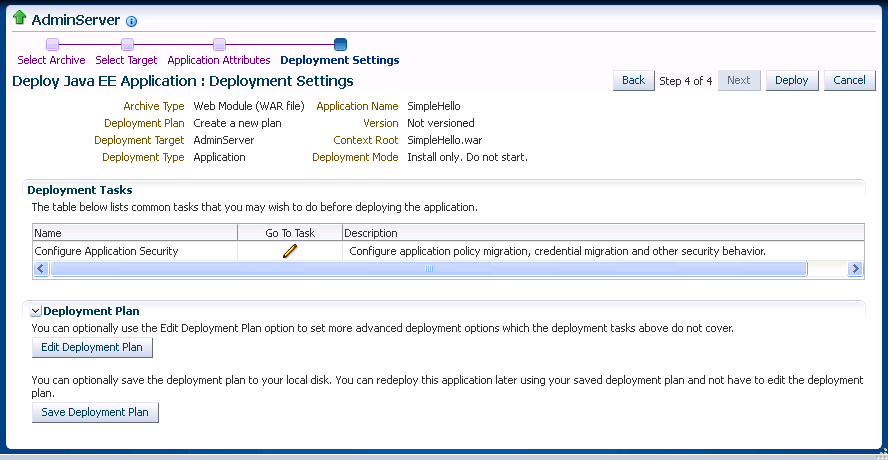Click the table's right scroll arrow
Screen dimensions: 888x460
click(x=855, y=269)
